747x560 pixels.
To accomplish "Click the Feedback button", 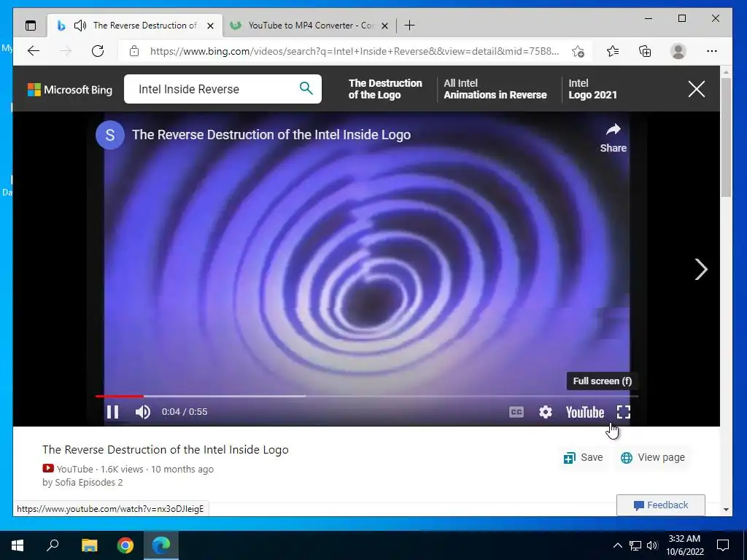I will click(x=661, y=505).
